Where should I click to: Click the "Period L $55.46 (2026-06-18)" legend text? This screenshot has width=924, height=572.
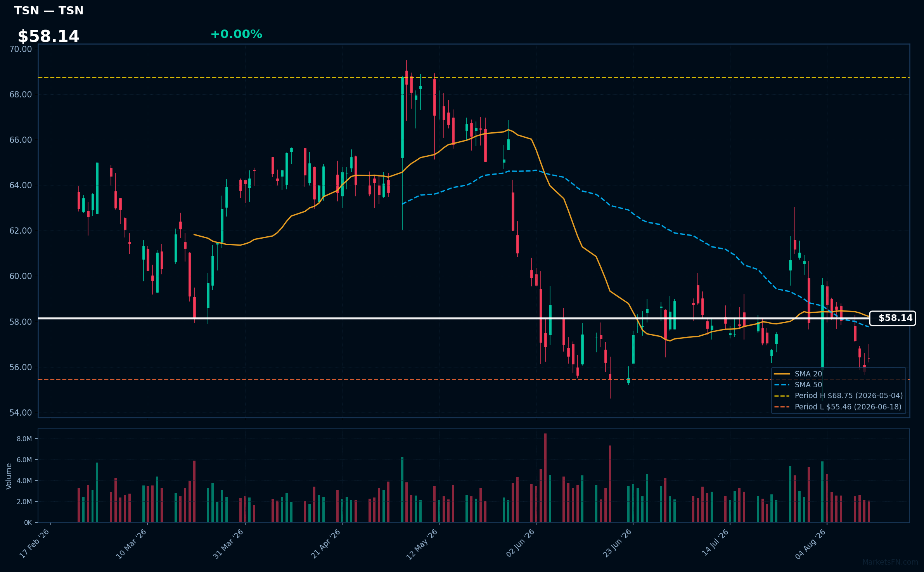pyautogui.click(x=848, y=407)
